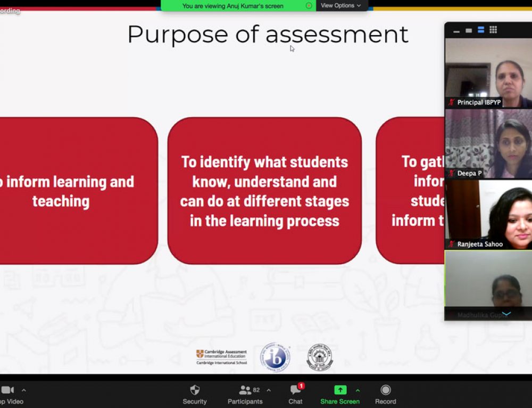Select the Principal IBPYP video thumbnail
532x408 pixels.
[x=488, y=73]
